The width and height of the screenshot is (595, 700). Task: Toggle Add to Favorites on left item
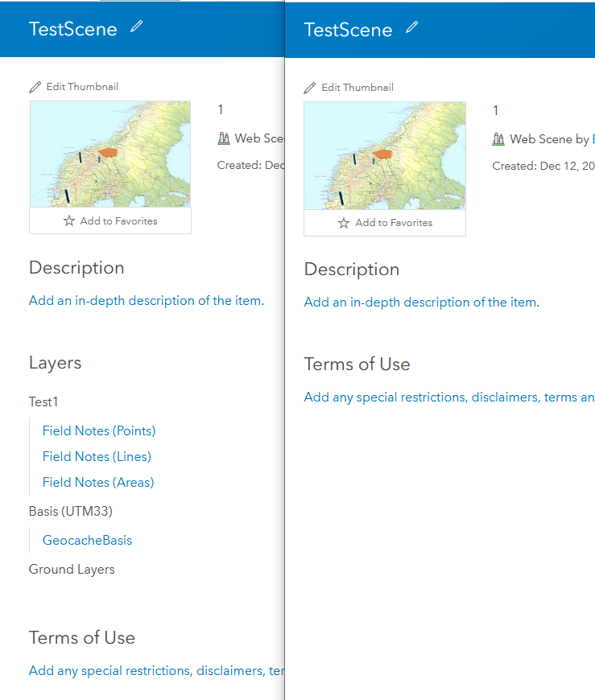pyautogui.click(x=118, y=220)
